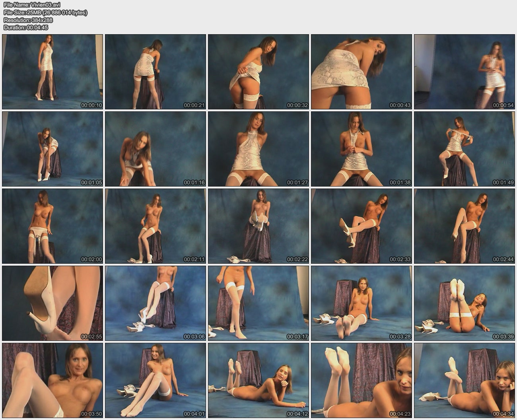The width and height of the screenshot is (517, 420).
Task: Click the Duration 00:04:45 text
Action: (x=26, y=27)
